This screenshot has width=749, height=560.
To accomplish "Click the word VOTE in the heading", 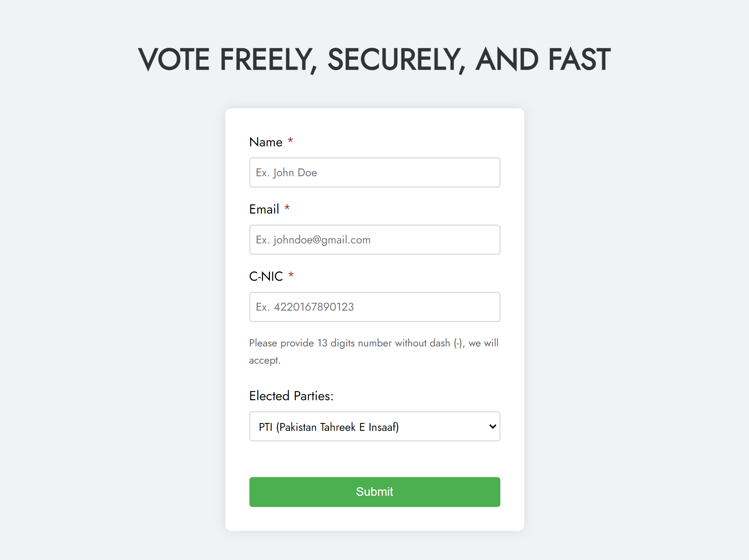I will point(174,59).
